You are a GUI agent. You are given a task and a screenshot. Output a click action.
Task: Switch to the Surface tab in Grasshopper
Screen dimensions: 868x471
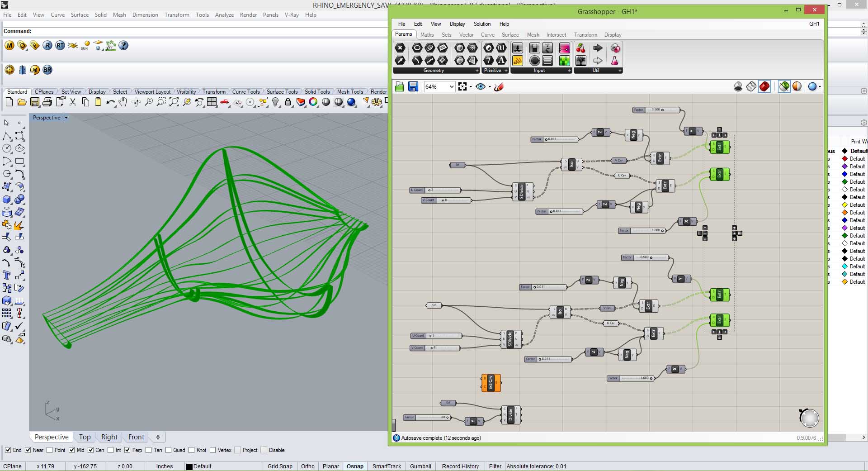(510, 35)
